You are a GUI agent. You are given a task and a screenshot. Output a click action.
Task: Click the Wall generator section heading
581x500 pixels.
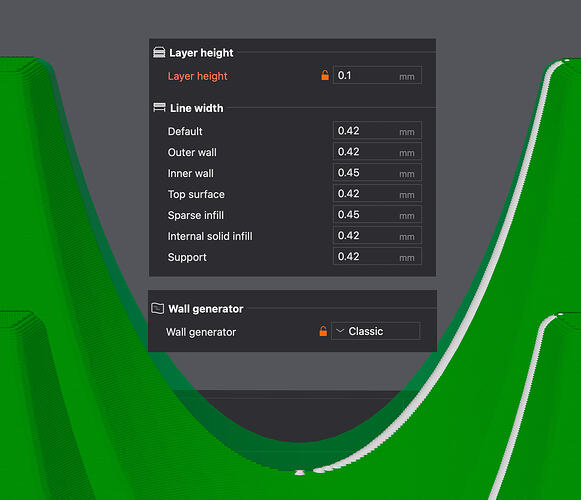[206, 309]
